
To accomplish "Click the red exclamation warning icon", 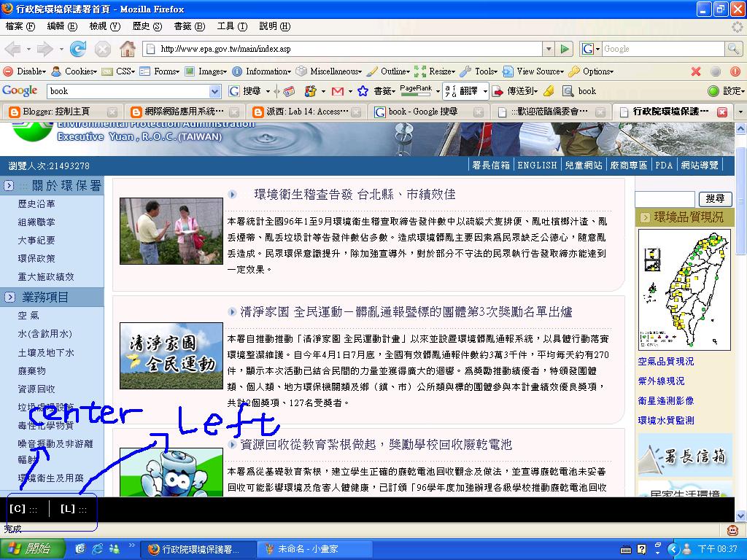I will point(735,71).
